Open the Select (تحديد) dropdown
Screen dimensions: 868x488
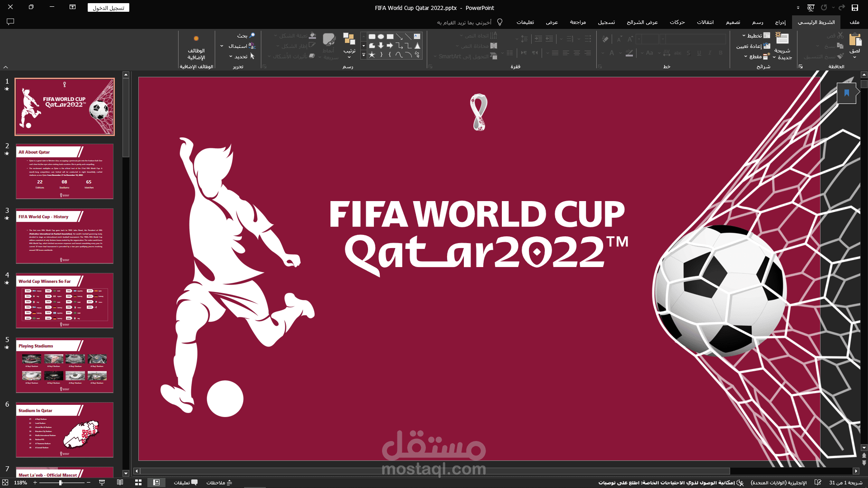242,56
